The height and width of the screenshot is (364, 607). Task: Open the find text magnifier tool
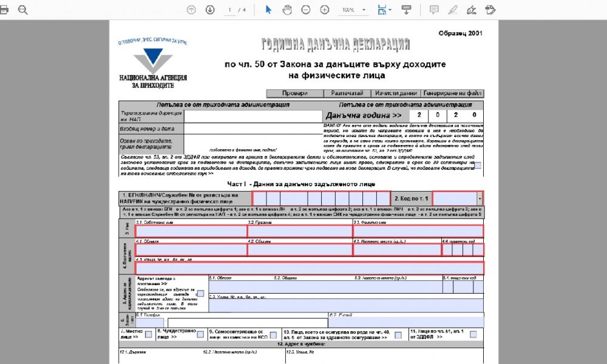coord(23,10)
